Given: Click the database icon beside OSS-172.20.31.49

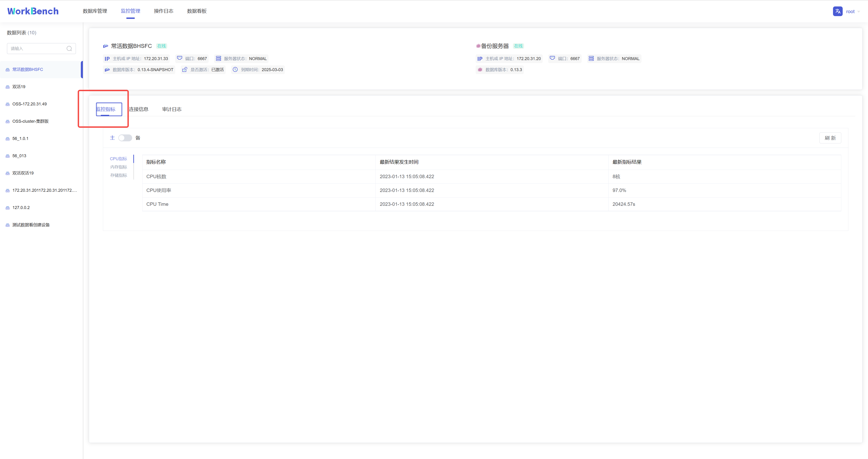Looking at the screenshot, I should pos(7,104).
